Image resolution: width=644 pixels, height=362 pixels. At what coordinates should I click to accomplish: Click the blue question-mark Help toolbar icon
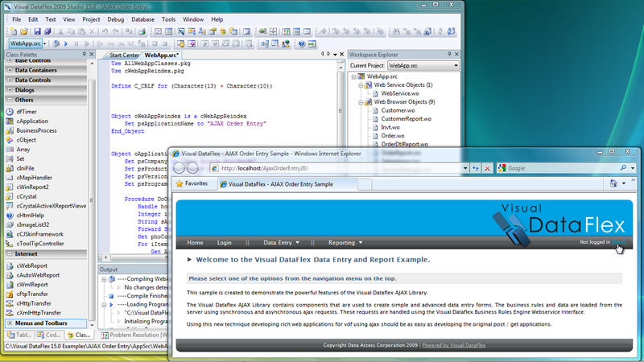[x=302, y=43]
